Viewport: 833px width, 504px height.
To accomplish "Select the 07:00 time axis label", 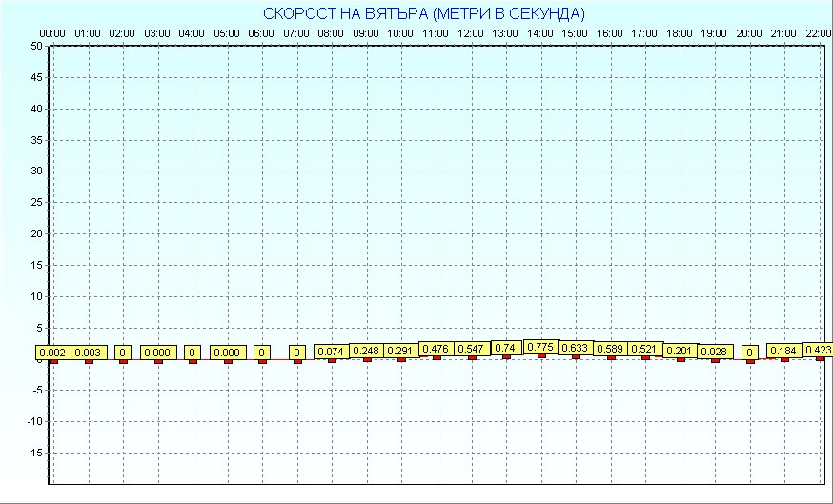I will [296, 33].
